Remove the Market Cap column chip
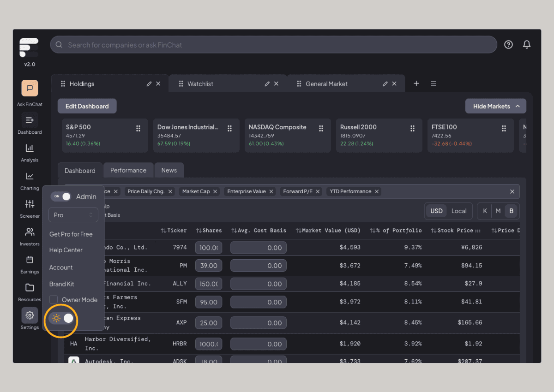 [x=215, y=191]
